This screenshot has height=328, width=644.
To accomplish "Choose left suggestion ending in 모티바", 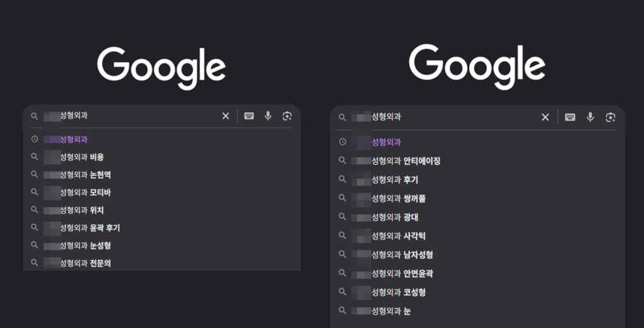I will click(162, 193).
